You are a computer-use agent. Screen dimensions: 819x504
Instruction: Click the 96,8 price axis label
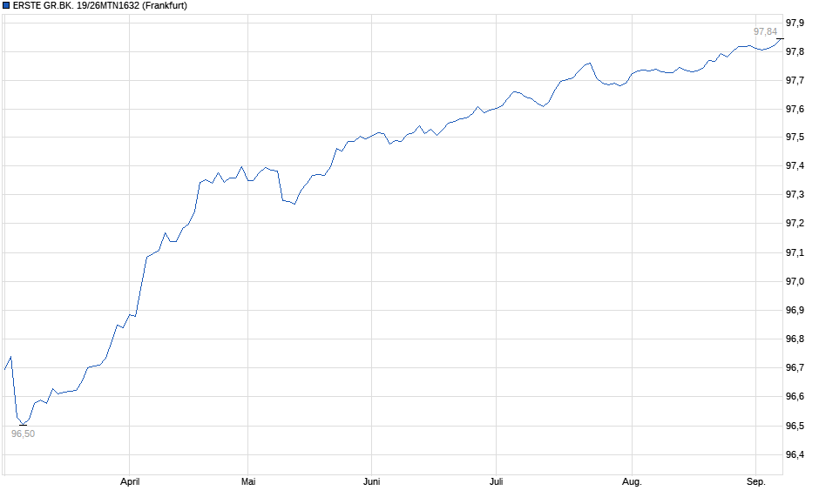(795, 339)
